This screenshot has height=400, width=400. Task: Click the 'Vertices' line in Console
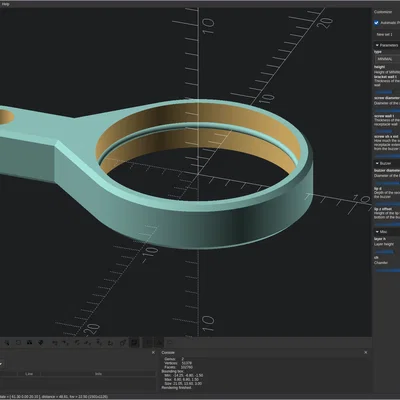(x=178, y=363)
